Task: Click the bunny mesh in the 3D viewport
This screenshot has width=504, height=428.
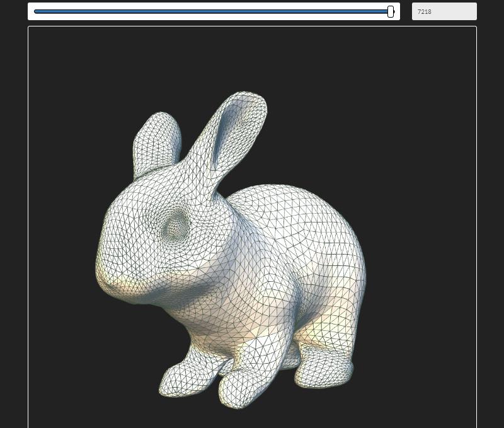Action: click(231, 250)
